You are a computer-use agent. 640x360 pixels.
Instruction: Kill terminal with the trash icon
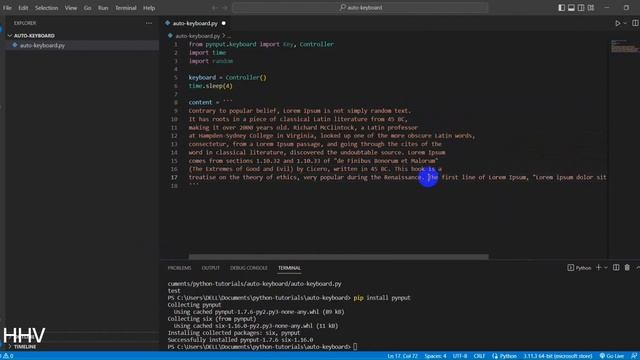pyautogui.click(x=627, y=267)
